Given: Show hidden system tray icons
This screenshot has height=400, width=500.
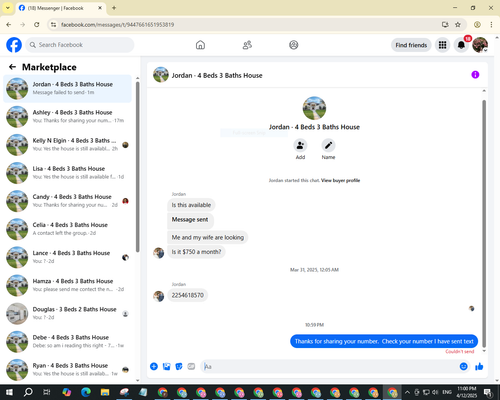Looking at the screenshot, I should (x=407, y=392).
